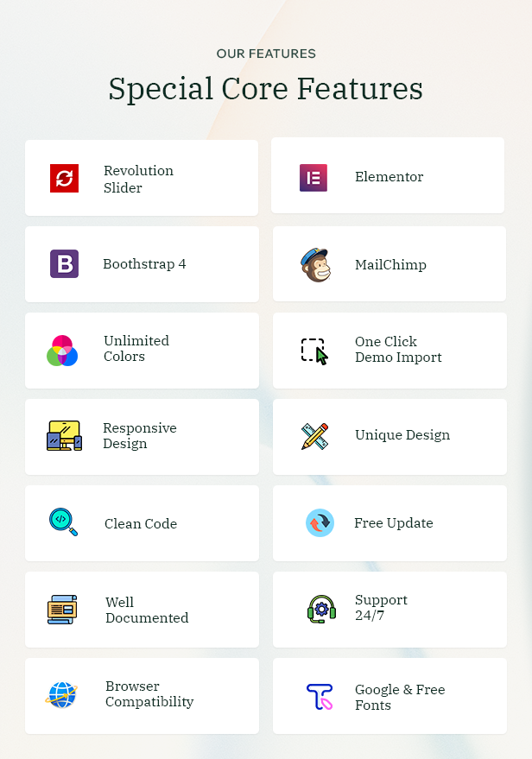
Task: Click the Free Update arrows icon
Action: [x=320, y=522]
